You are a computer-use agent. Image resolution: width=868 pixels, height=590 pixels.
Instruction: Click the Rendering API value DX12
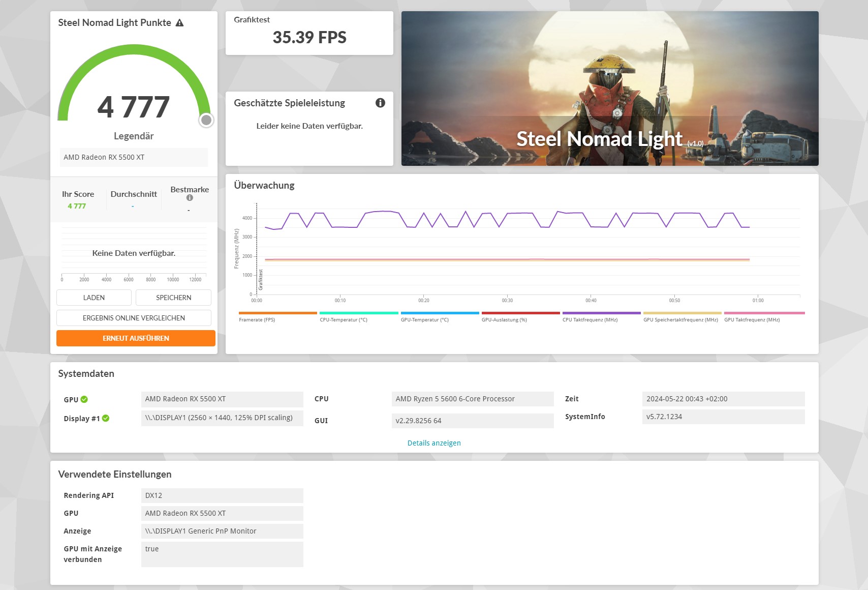click(222, 495)
